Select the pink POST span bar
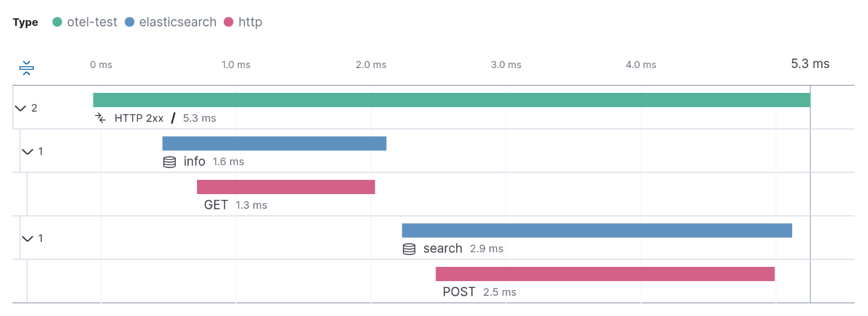Viewport: 868px width, 316px height. coord(605,274)
